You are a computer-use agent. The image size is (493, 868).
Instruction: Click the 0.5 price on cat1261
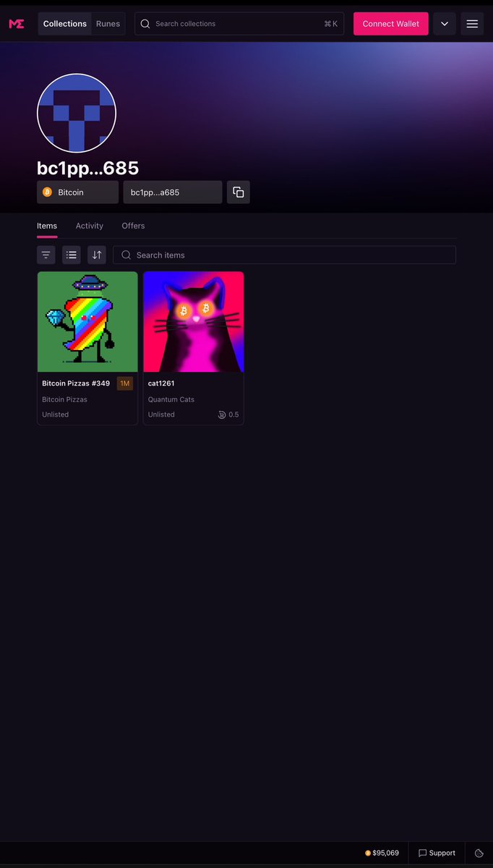pyautogui.click(x=228, y=414)
